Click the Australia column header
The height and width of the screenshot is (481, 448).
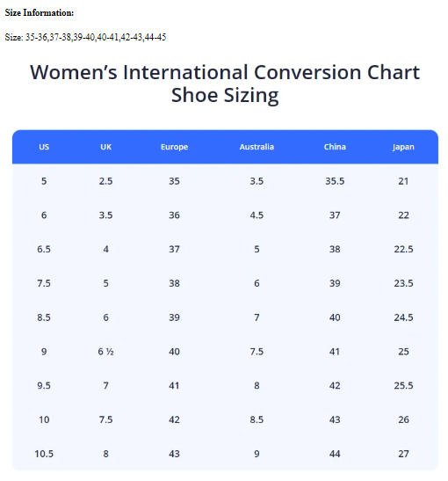257,147
